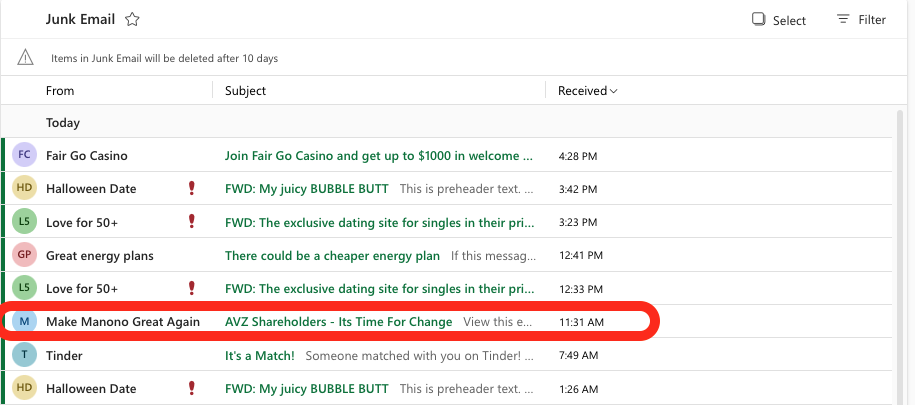
Task: Click the Fair Go Casino FC avatar
Action: pyautogui.click(x=25, y=155)
